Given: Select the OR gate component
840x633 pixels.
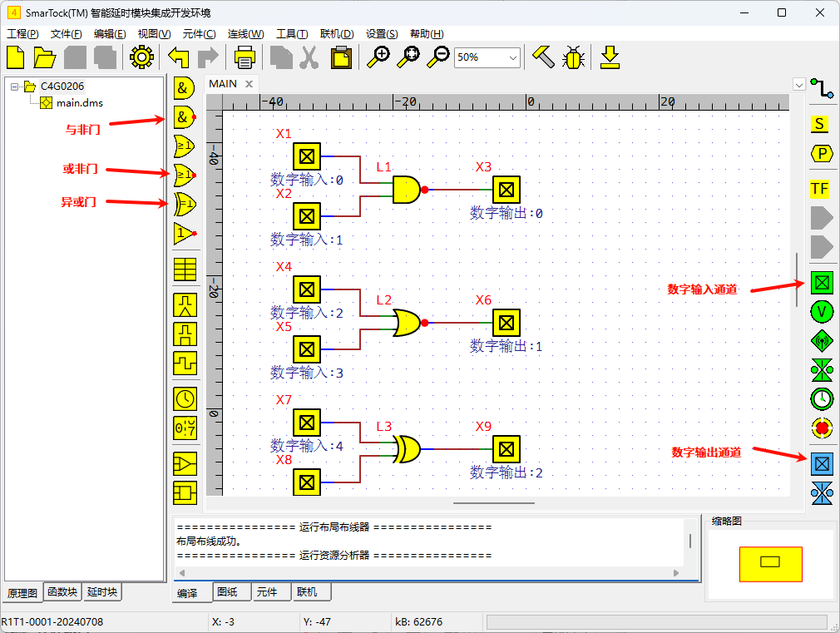Looking at the screenshot, I should [184, 146].
